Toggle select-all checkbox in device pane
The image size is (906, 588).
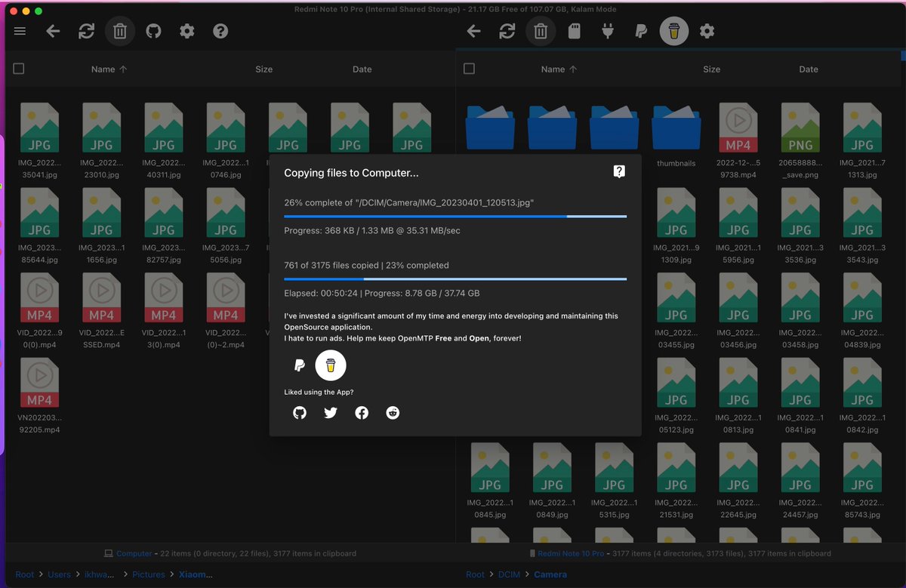[x=469, y=69]
